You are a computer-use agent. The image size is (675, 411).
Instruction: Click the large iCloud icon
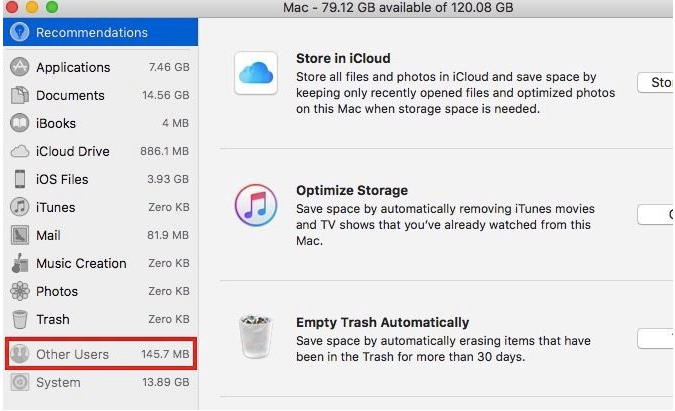point(256,73)
